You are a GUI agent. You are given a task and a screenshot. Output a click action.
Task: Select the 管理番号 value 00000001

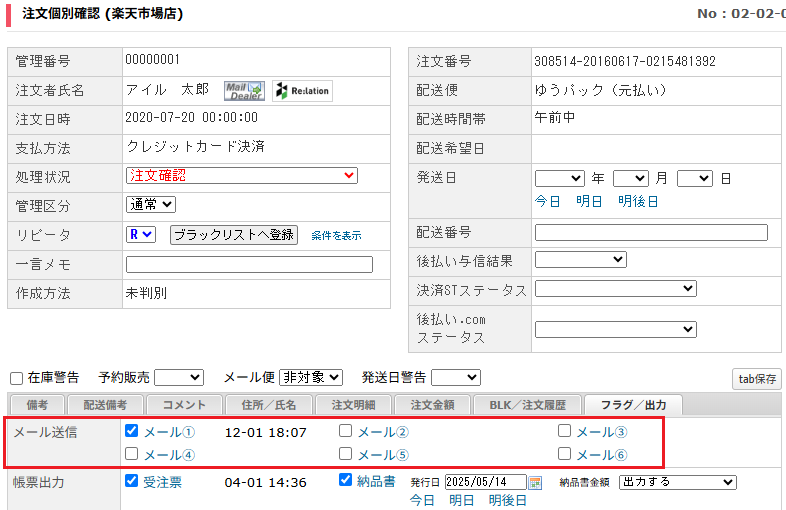[152, 60]
